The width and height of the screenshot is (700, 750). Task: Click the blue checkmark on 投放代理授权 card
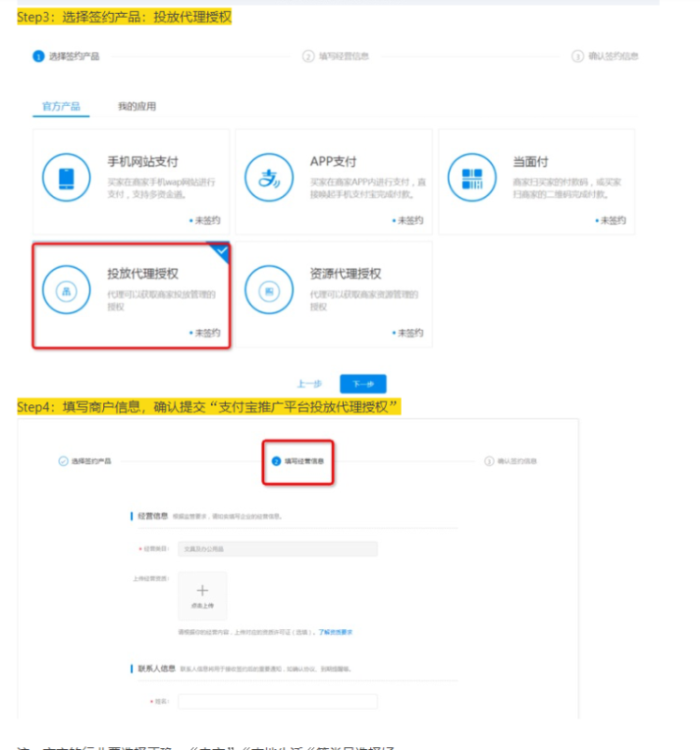220,251
